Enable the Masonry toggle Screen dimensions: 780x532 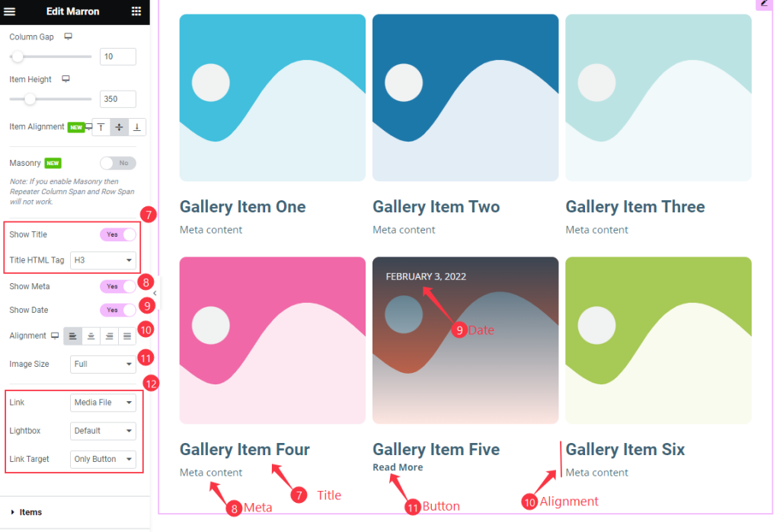click(x=117, y=163)
